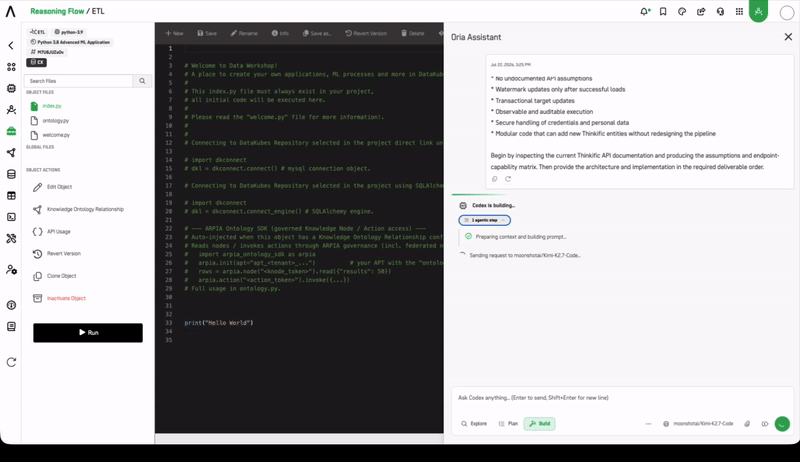Click New in editor toolbar
This screenshot has height=462, width=800.
click(x=174, y=33)
